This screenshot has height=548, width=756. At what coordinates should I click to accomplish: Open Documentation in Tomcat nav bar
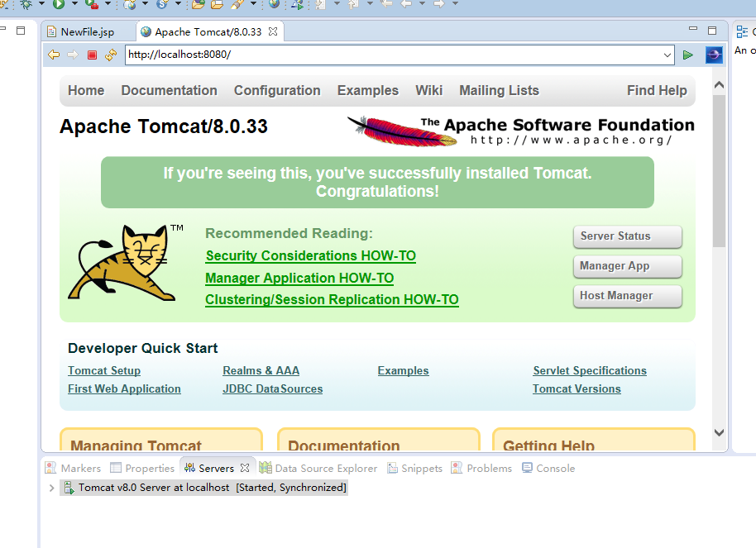point(170,91)
